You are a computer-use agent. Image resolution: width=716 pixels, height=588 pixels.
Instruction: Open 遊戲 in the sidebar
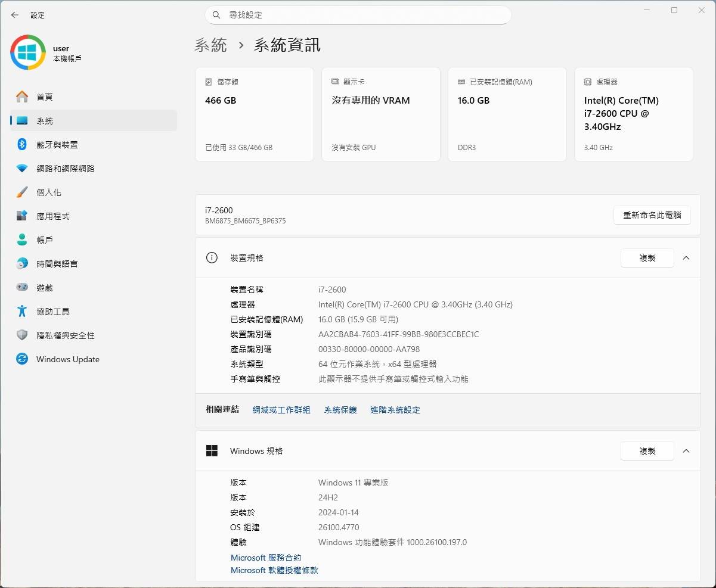point(94,287)
